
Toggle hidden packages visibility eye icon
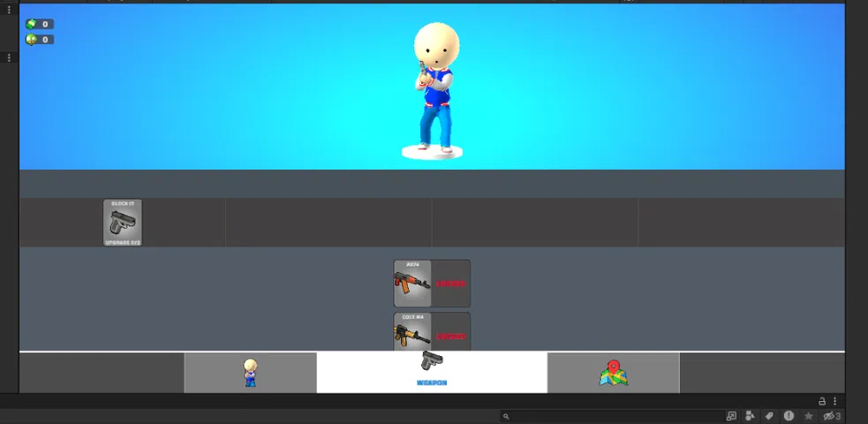(x=830, y=416)
